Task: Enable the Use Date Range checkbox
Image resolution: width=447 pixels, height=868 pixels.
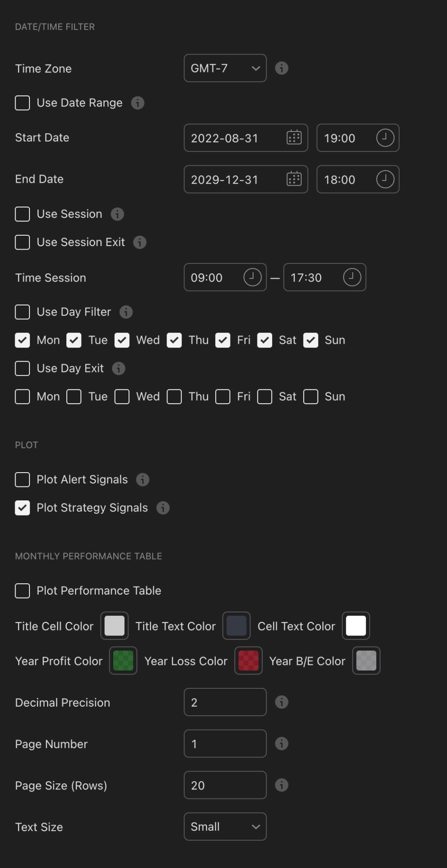Action: [22, 103]
